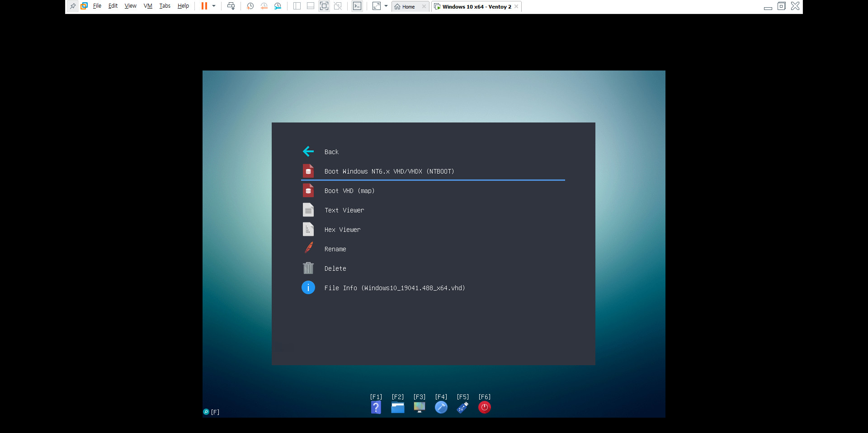Click the F2 file manager icon
This screenshot has height=433, width=868.
pos(398,407)
